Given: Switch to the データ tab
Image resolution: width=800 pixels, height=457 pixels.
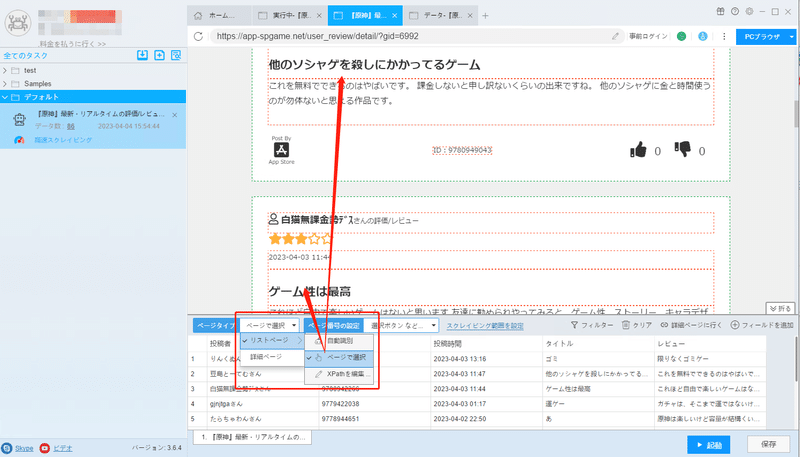Looking at the screenshot, I should tap(441, 15).
